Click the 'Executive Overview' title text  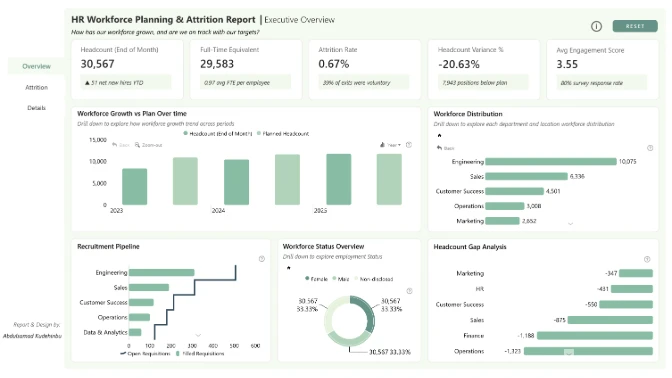click(299, 20)
